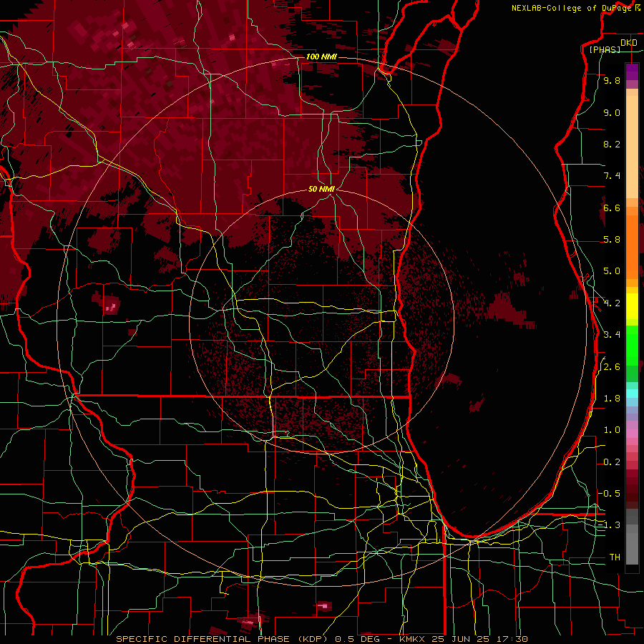
Task: Click the 2.6 scale value
Action: click(x=612, y=367)
